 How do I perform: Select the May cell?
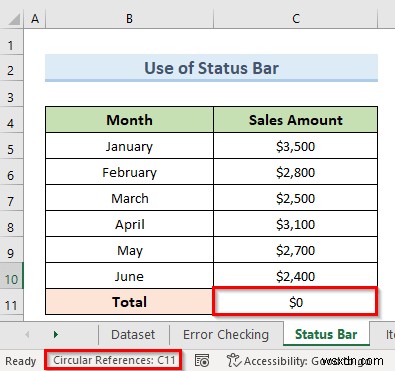coord(129,250)
